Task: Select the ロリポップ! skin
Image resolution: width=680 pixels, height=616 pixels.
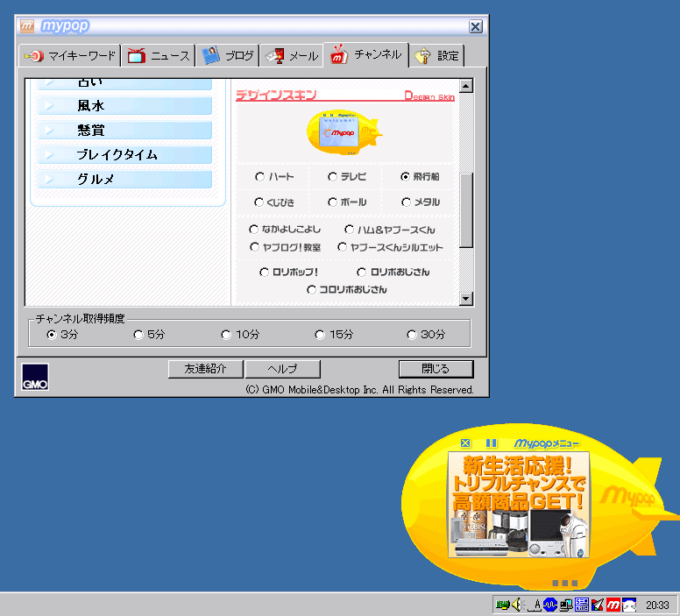Action: point(264,272)
